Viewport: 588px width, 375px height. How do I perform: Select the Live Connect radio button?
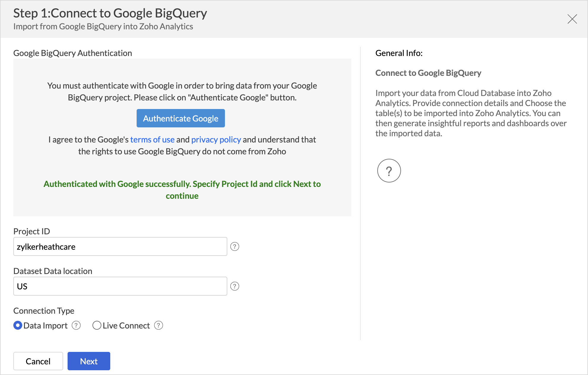pyautogui.click(x=97, y=326)
